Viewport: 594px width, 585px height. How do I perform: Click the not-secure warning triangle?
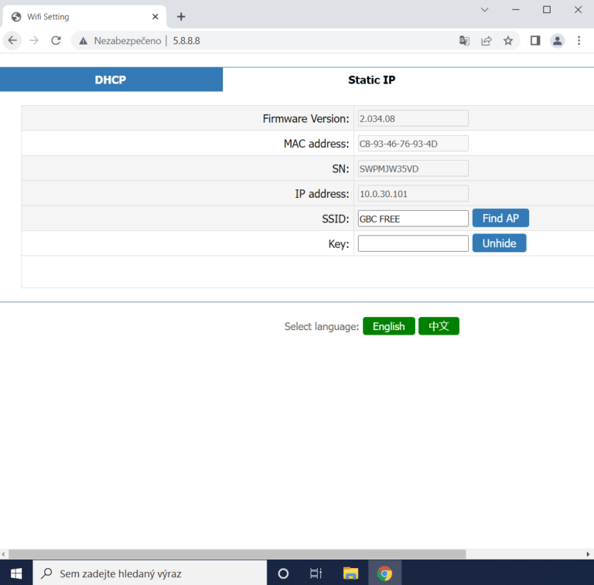(83, 41)
